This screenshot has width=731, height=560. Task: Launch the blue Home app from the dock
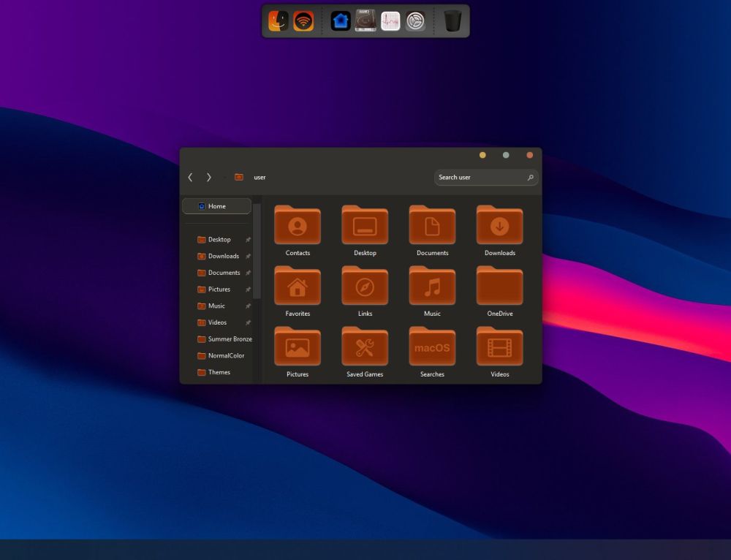click(x=342, y=20)
